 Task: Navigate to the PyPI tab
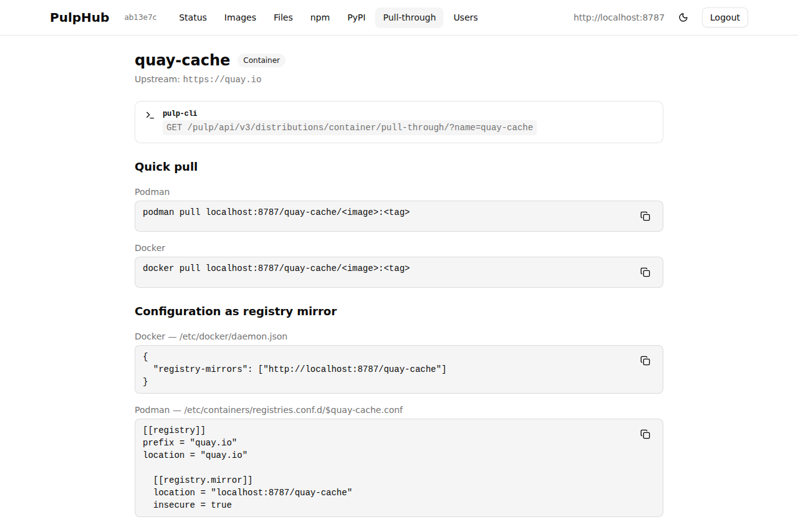[x=356, y=17]
